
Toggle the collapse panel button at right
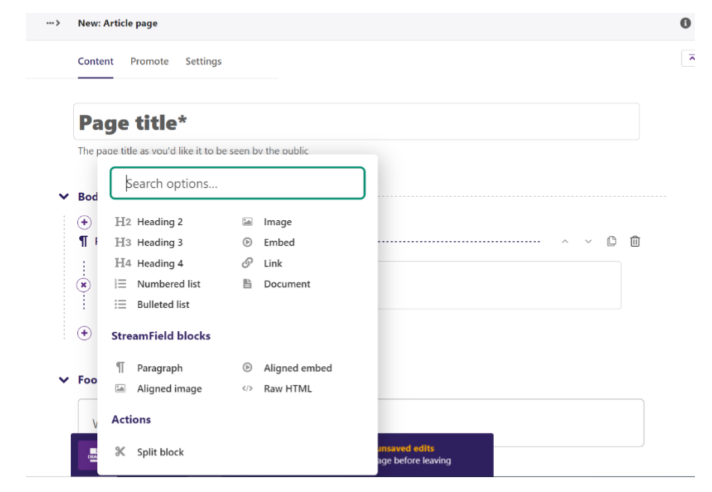pyautogui.click(x=689, y=59)
